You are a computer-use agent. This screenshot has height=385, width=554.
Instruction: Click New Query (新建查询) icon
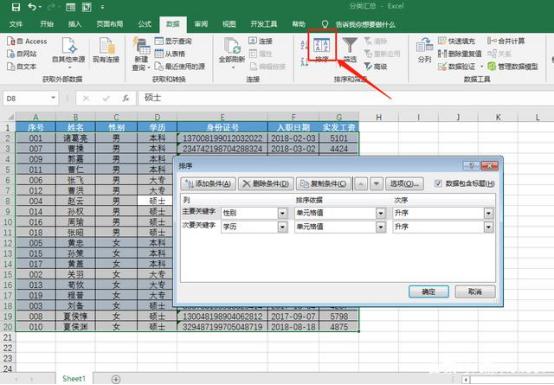[141, 46]
